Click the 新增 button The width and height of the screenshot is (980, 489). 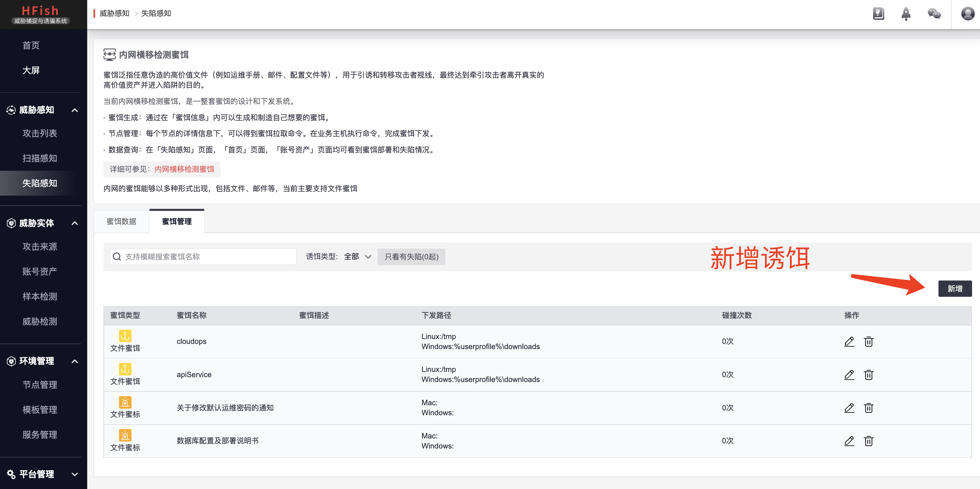click(x=955, y=289)
